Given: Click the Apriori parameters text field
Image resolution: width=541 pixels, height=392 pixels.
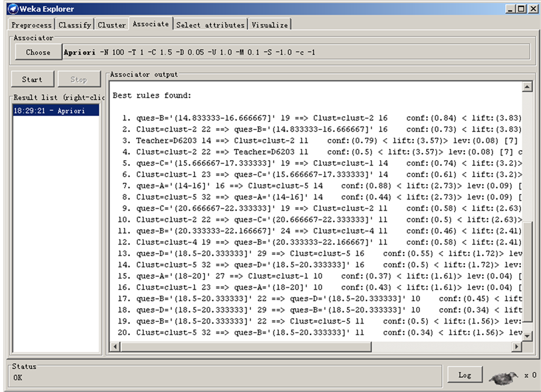Looking at the screenshot, I should [x=295, y=52].
